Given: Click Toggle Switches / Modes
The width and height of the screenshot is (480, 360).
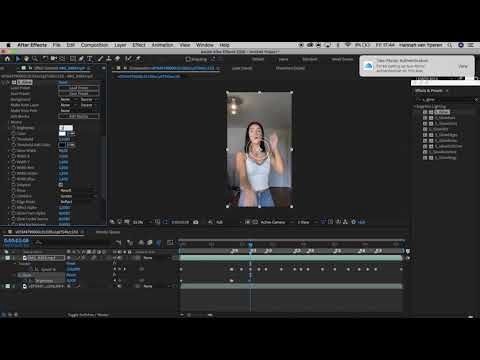Looking at the screenshot, I should tap(88, 315).
